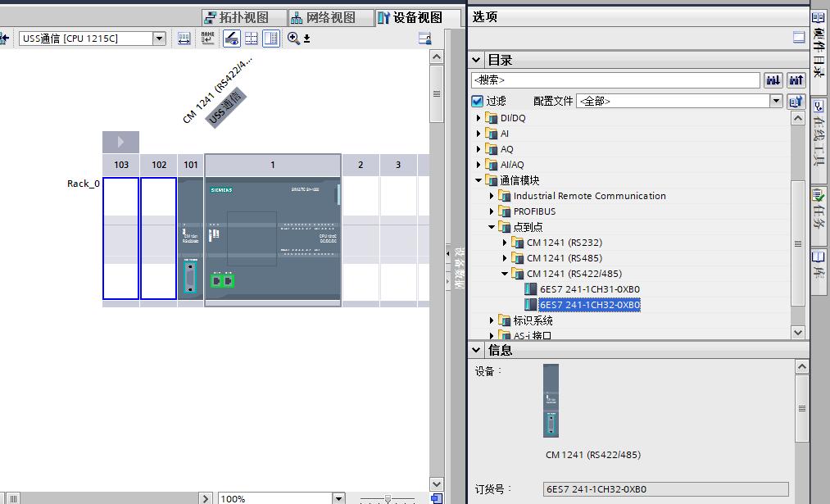Collapse the 目录 section chevron
The width and height of the screenshot is (830, 504).
pyautogui.click(x=476, y=60)
